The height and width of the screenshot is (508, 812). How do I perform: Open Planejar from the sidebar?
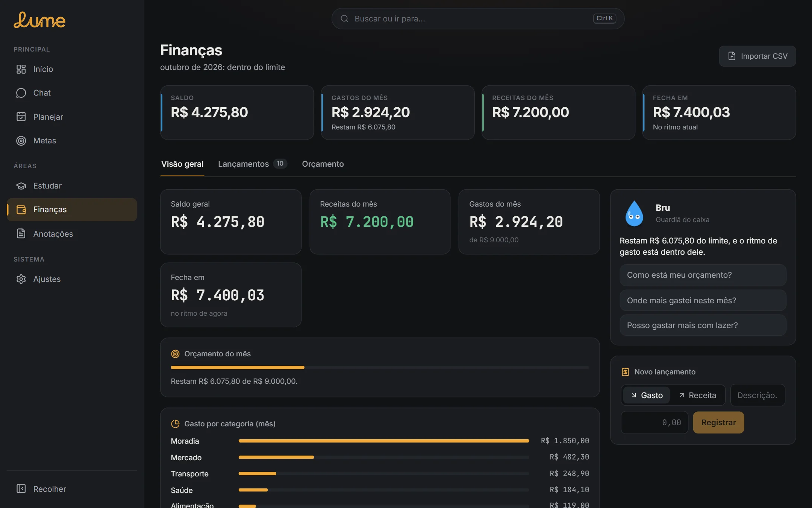point(72,117)
